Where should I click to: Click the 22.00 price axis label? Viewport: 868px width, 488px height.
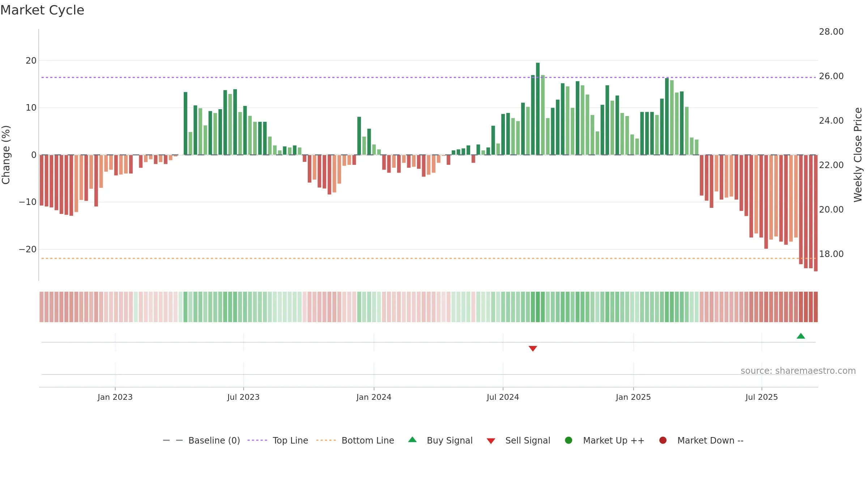[x=831, y=165]
